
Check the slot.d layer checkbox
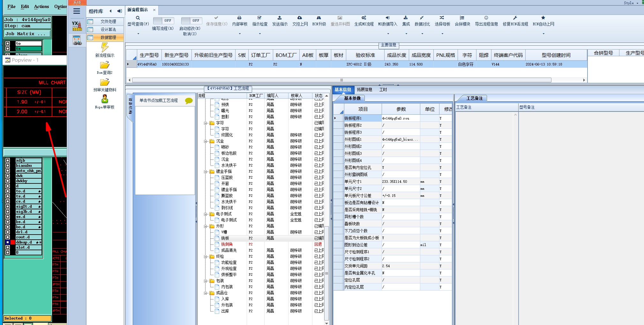click(x=8, y=247)
